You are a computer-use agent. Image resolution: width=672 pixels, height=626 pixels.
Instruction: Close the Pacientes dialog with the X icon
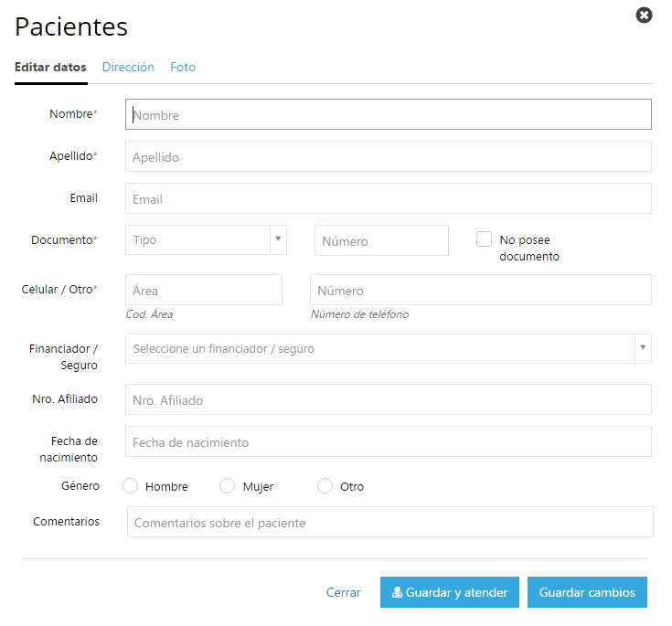pos(644,16)
